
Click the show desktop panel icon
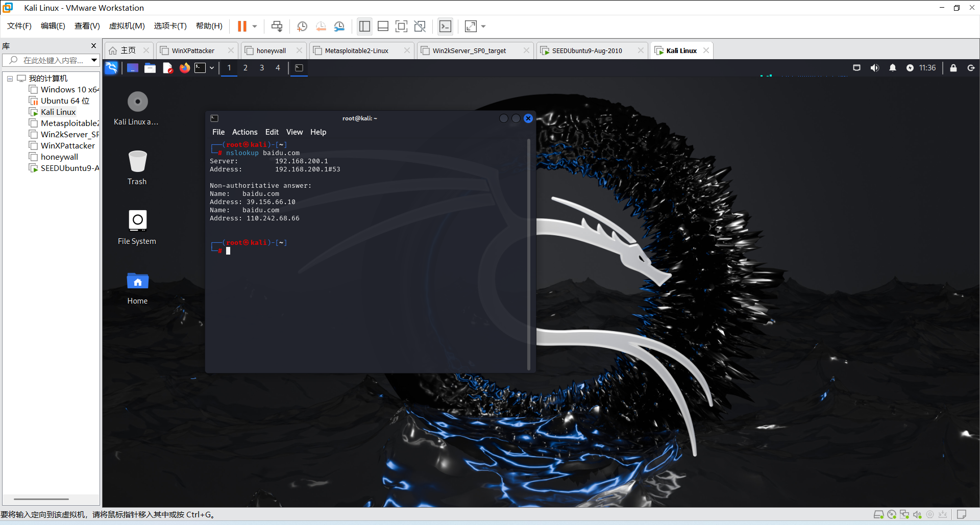coord(133,68)
